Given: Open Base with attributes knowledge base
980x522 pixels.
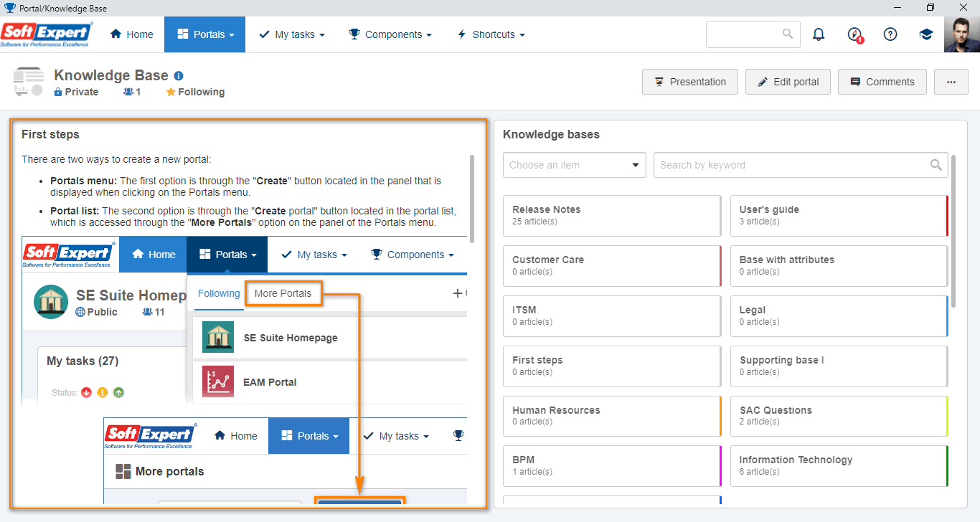Looking at the screenshot, I should point(839,266).
